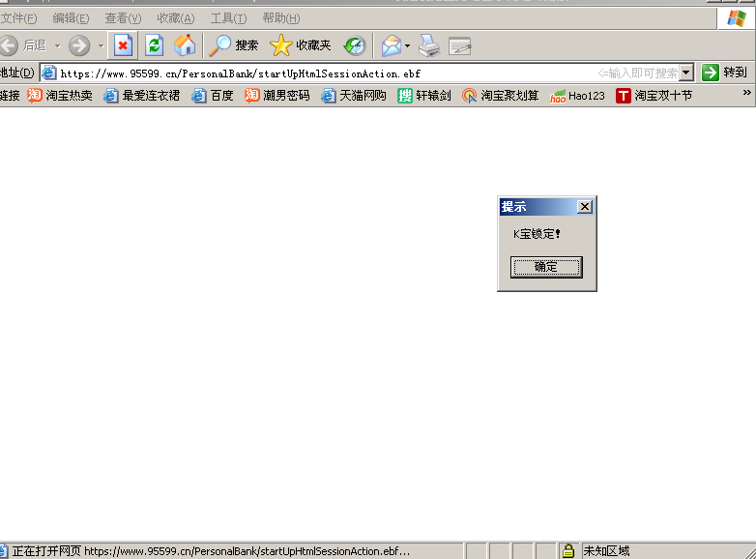Open the 查看(V) menu
The image size is (756, 559).
tap(123, 18)
